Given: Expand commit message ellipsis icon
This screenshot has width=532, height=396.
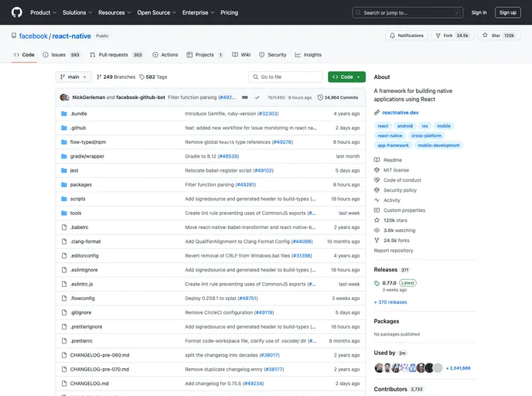Looking at the screenshot, I should point(244,97).
